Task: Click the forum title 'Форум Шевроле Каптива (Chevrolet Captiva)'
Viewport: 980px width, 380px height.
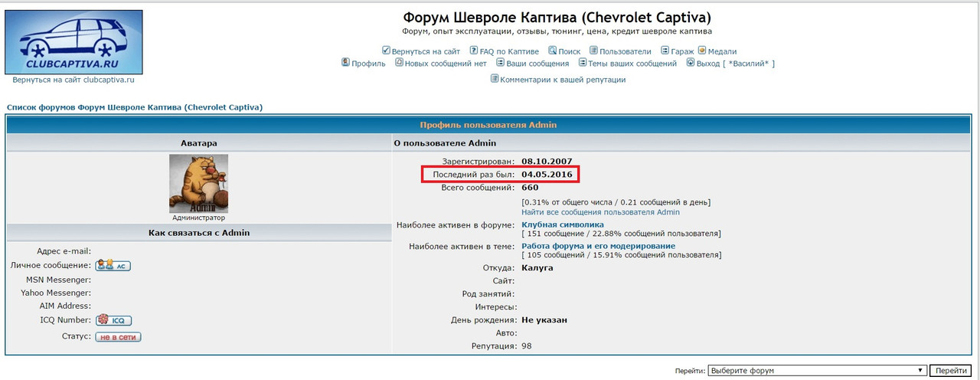Action: 557,17
